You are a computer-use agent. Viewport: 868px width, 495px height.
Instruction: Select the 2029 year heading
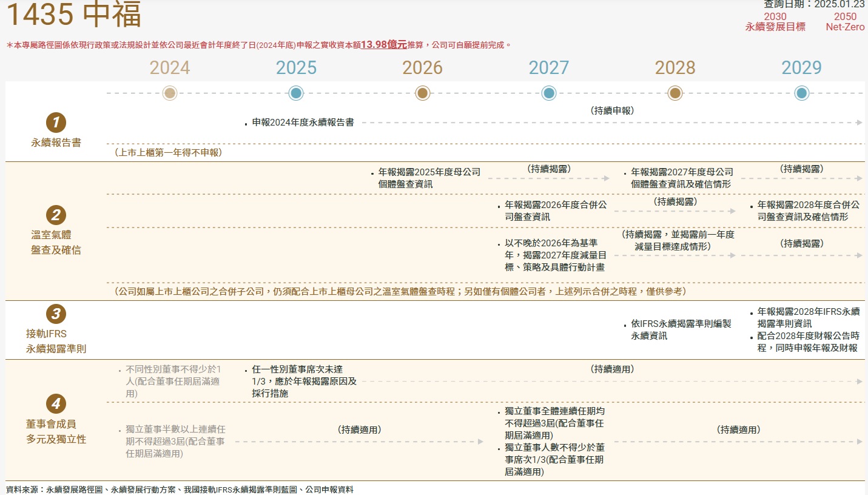(x=802, y=67)
